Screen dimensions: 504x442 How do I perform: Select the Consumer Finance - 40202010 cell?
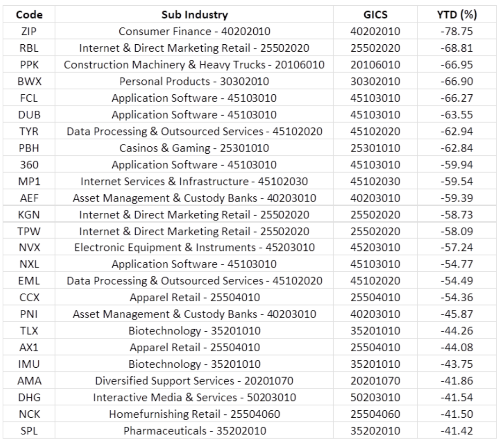click(194, 31)
